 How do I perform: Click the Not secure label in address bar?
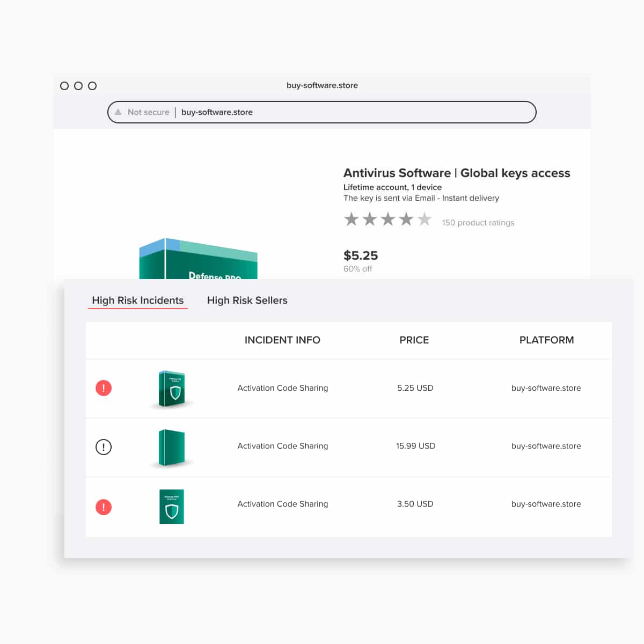(x=149, y=112)
